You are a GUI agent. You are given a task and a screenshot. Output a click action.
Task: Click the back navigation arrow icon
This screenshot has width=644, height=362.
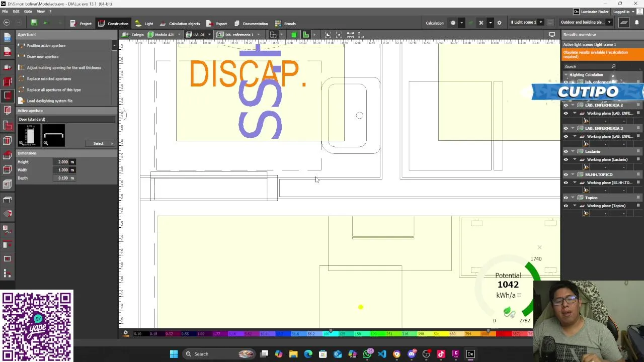7,23
